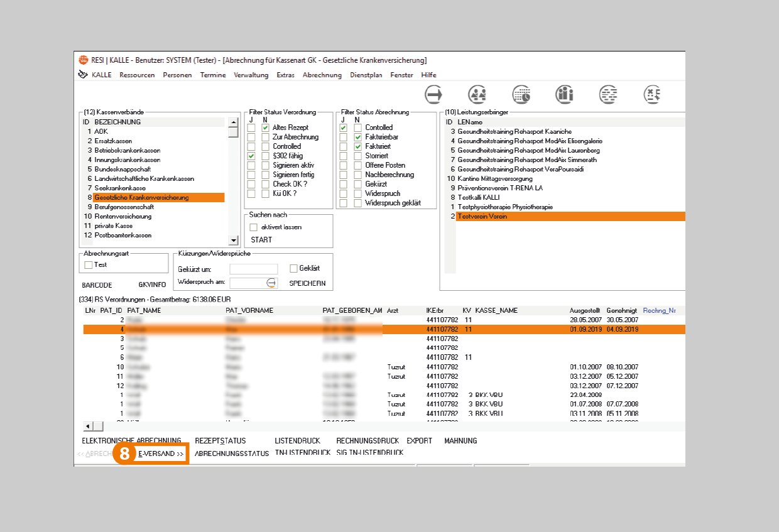The height and width of the screenshot is (532, 779).
Task: Click the bar-chart people toolbar icon
Action: coord(564,95)
